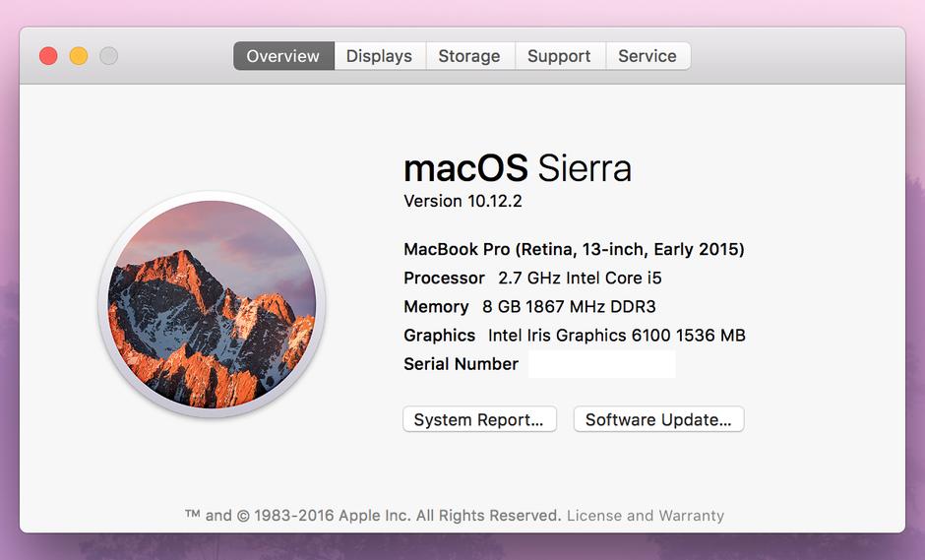Open System Report
Image resolution: width=925 pixels, height=560 pixels.
click(x=479, y=419)
